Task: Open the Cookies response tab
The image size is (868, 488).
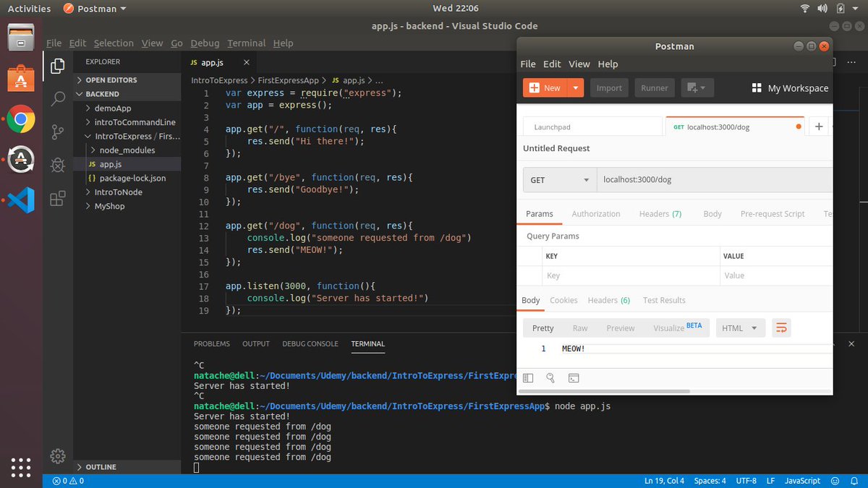Action: [x=563, y=300]
